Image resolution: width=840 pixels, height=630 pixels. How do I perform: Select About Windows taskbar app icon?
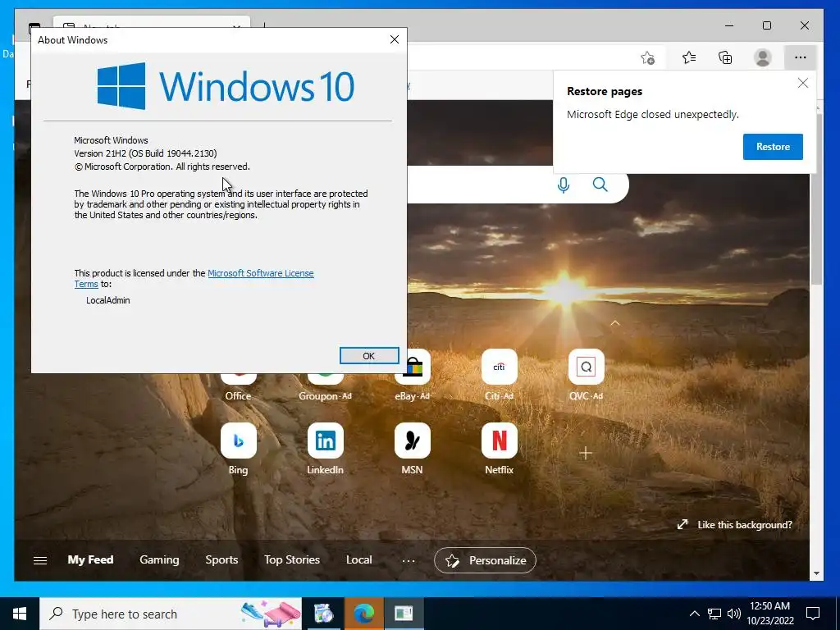coord(404,614)
